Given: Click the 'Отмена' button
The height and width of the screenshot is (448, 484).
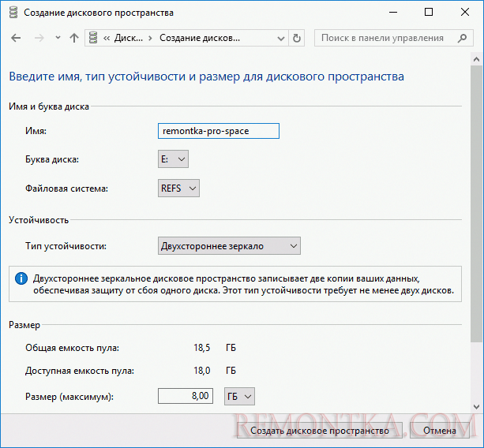Looking at the screenshot, I should click(x=440, y=431).
